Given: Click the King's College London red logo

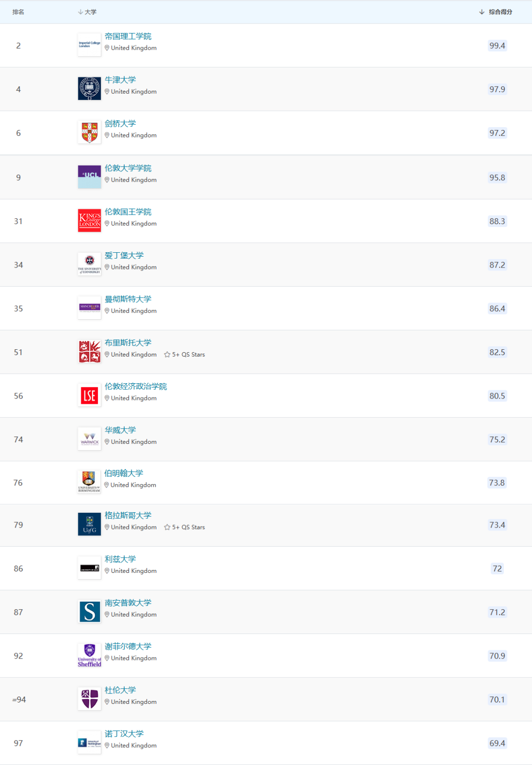Looking at the screenshot, I should [x=89, y=220].
